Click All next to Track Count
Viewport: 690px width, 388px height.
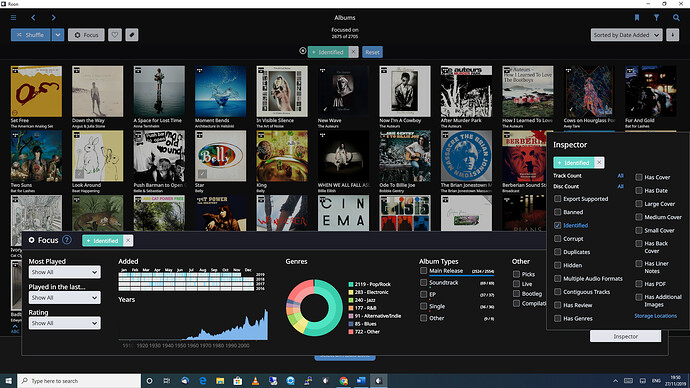[620, 176]
